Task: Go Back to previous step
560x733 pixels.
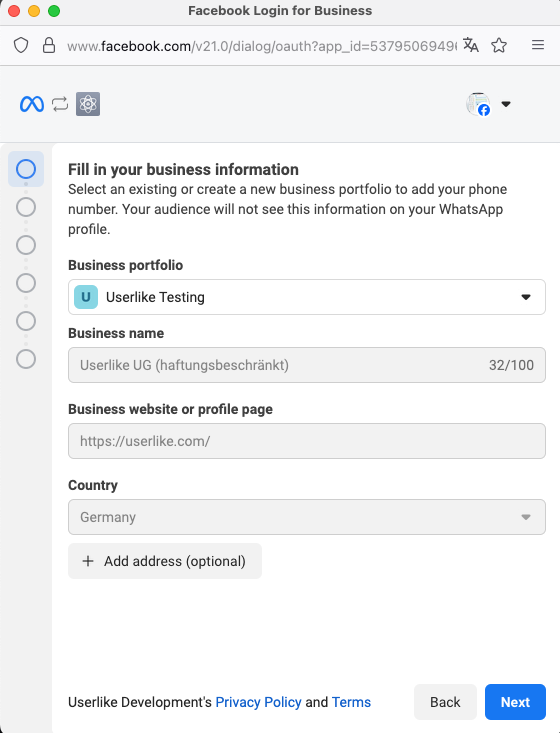Action: [x=445, y=702]
